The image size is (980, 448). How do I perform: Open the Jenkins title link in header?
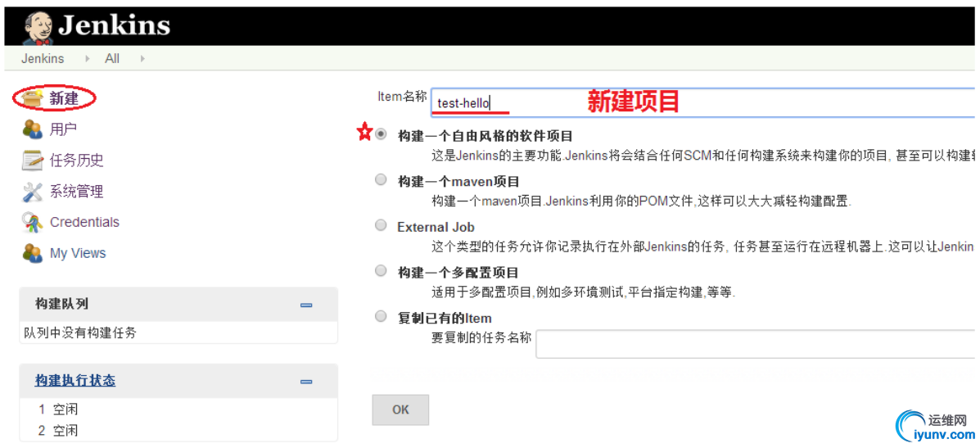pos(115,26)
